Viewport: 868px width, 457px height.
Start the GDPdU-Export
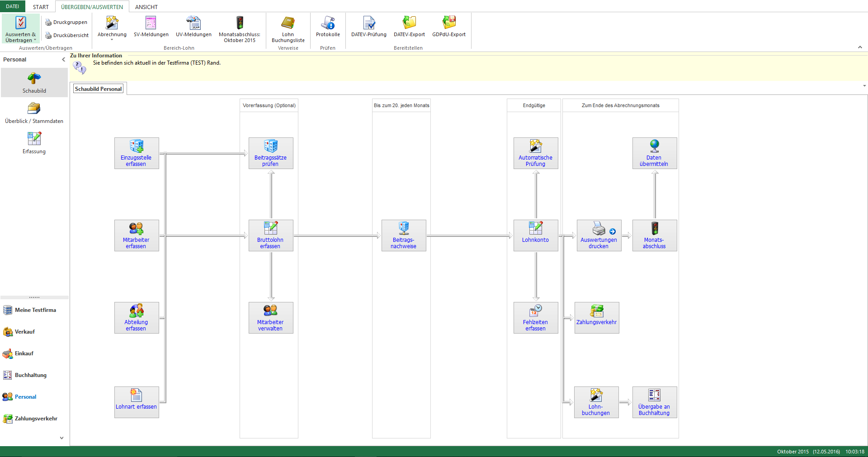pos(448,24)
